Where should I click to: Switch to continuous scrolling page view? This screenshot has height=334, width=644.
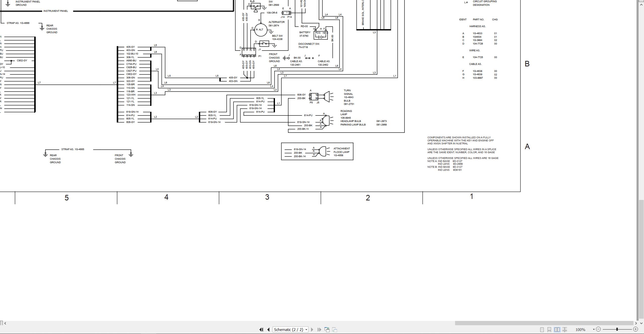point(549,329)
